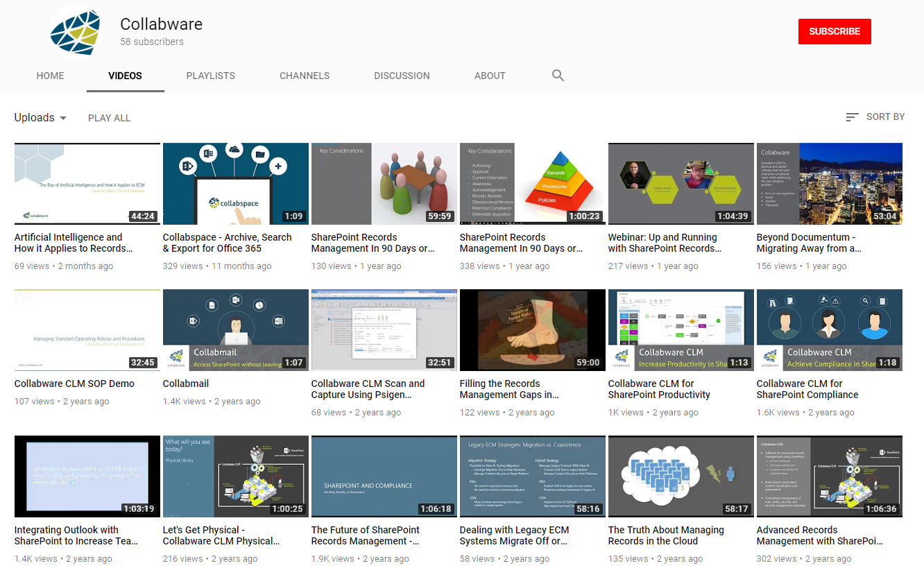The width and height of the screenshot is (924, 577).
Task: Click the title 'Collabware CLM for SharePoint Productivity'
Action: 659,389
